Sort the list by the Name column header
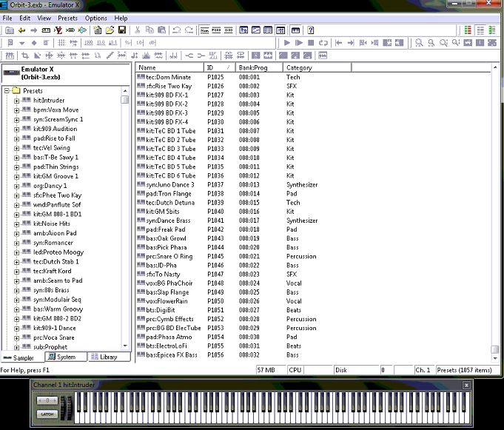Viewport: 504px width, 430px height. pyautogui.click(x=169, y=68)
